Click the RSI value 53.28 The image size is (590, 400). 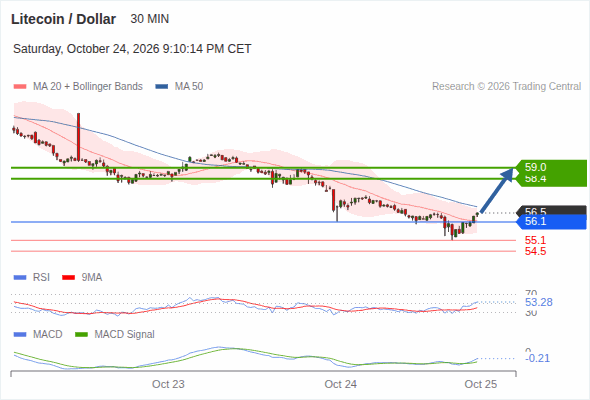539,302
